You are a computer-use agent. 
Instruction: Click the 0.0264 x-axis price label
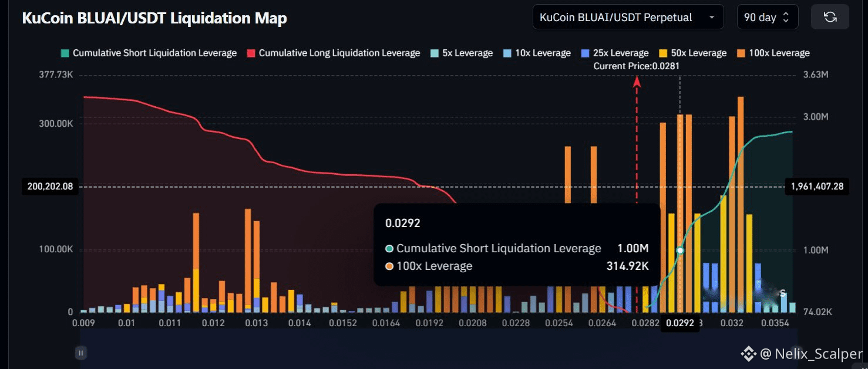point(603,323)
